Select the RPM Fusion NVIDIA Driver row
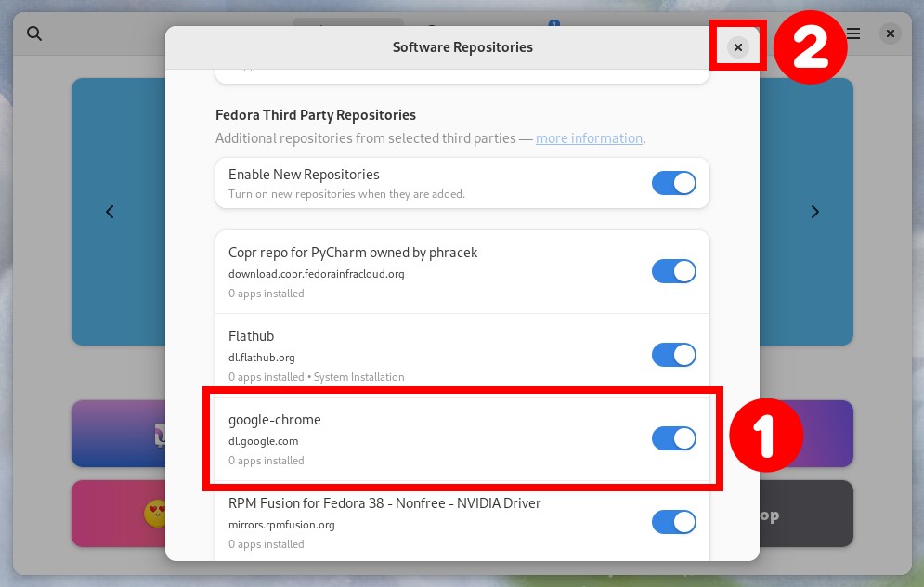The height and width of the screenshot is (587, 924). tap(462, 521)
